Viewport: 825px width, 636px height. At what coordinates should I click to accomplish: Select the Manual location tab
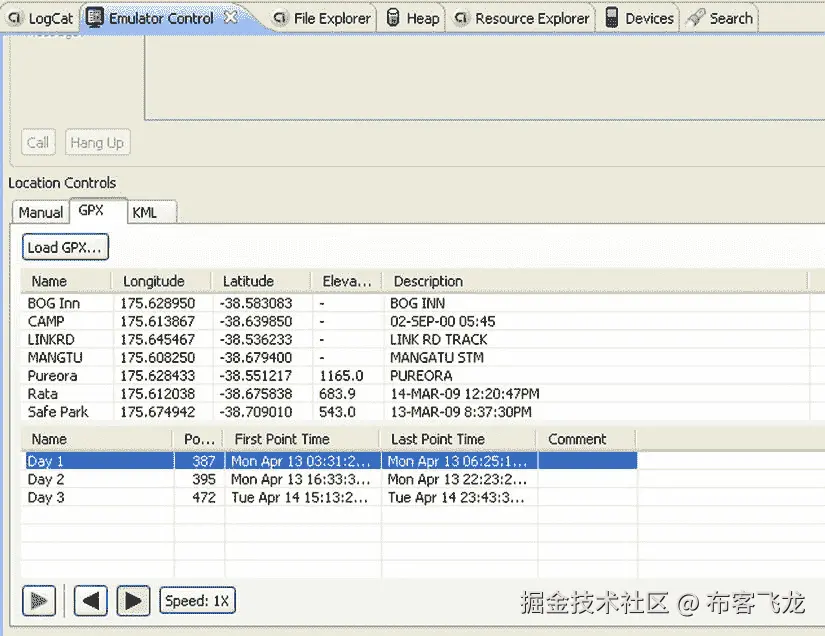(x=41, y=213)
